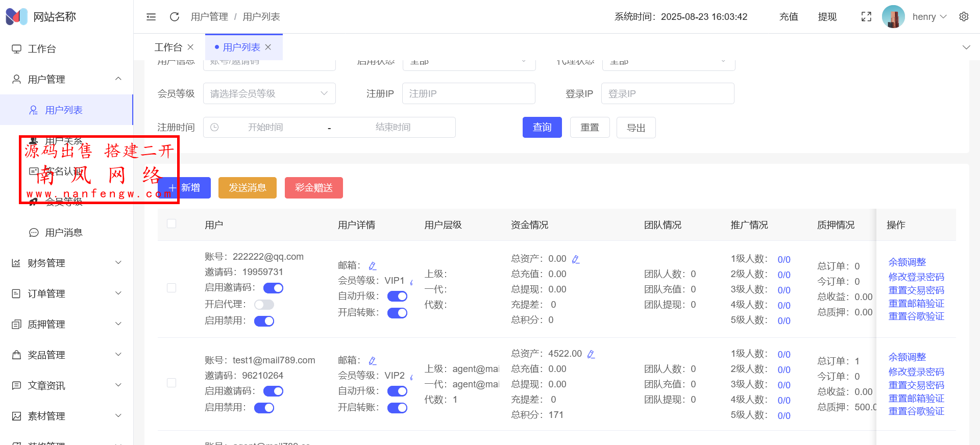Toggle 自动升级 switch for test1@mail789.com
The height and width of the screenshot is (445, 980).
point(397,391)
